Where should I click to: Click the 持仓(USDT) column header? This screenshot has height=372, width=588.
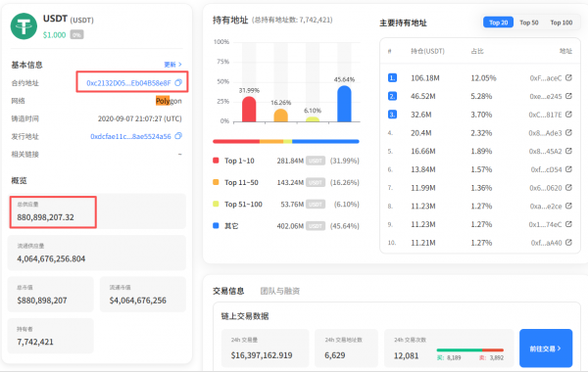[x=427, y=51]
